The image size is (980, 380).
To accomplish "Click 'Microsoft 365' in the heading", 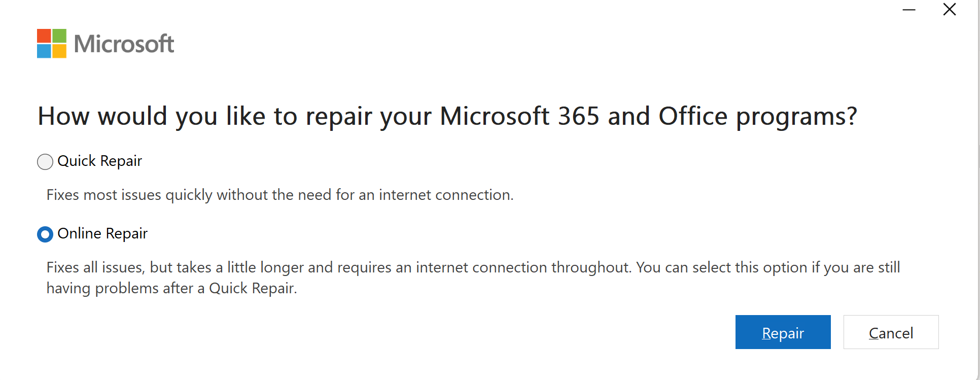I will 520,116.
